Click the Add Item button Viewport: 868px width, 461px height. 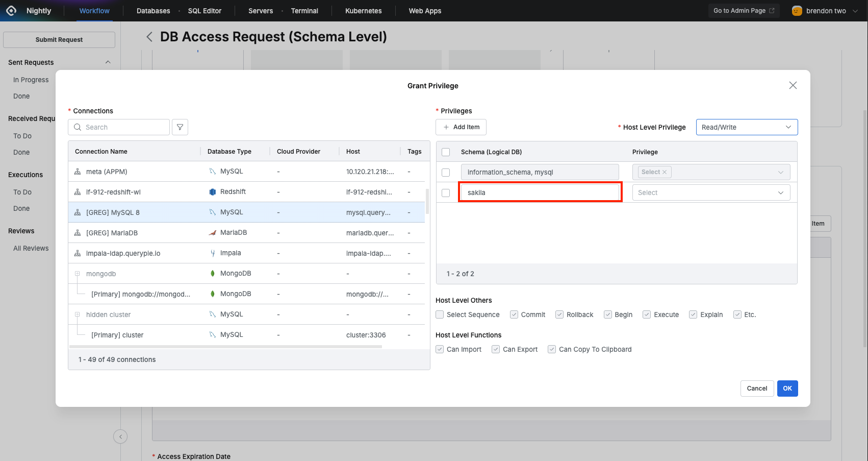pyautogui.click(x=461, y=127)
